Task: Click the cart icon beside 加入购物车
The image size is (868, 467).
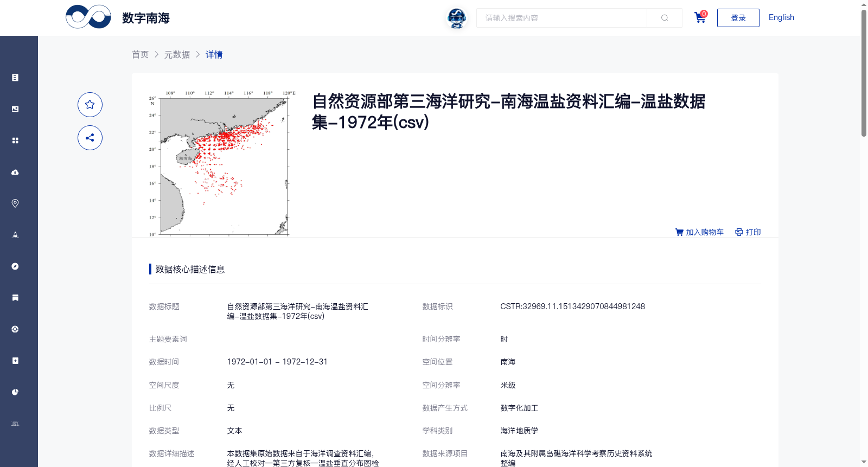Action: click(x=679, y=232)
